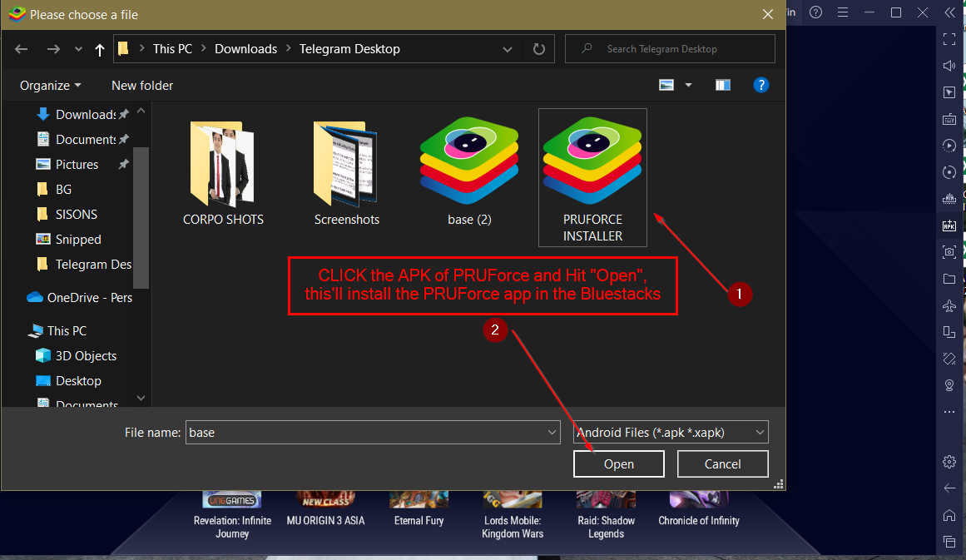Toggle the preview pane icon
Image resolution: width=966 pixels, height=560 pixels.
723,85
